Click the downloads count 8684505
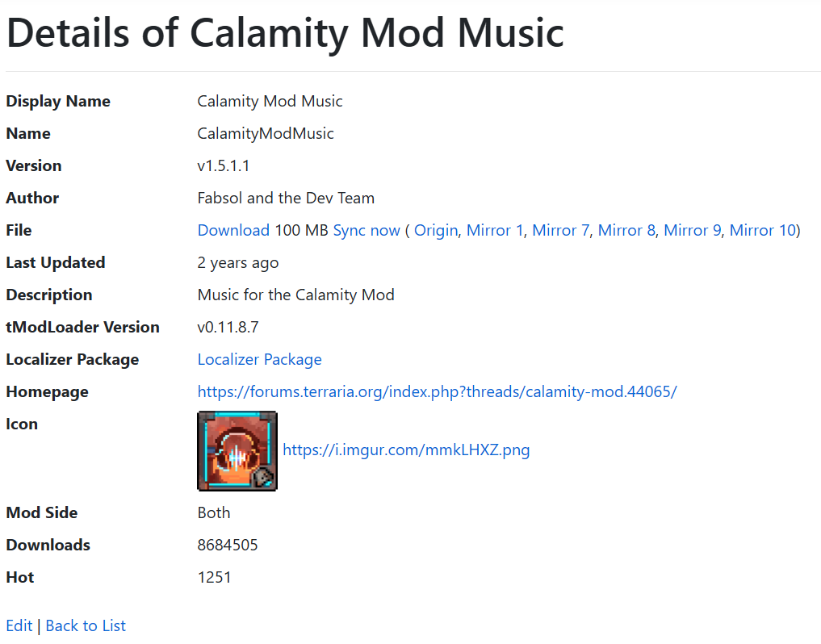Image resolution: width=821 pixels, height=644 pixels. coord(228,546)
